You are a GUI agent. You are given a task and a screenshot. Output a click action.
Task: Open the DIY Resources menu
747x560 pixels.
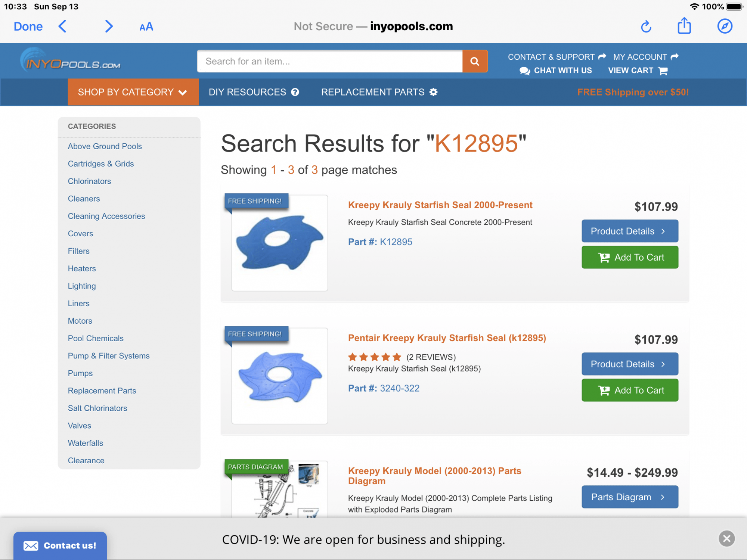254,92
